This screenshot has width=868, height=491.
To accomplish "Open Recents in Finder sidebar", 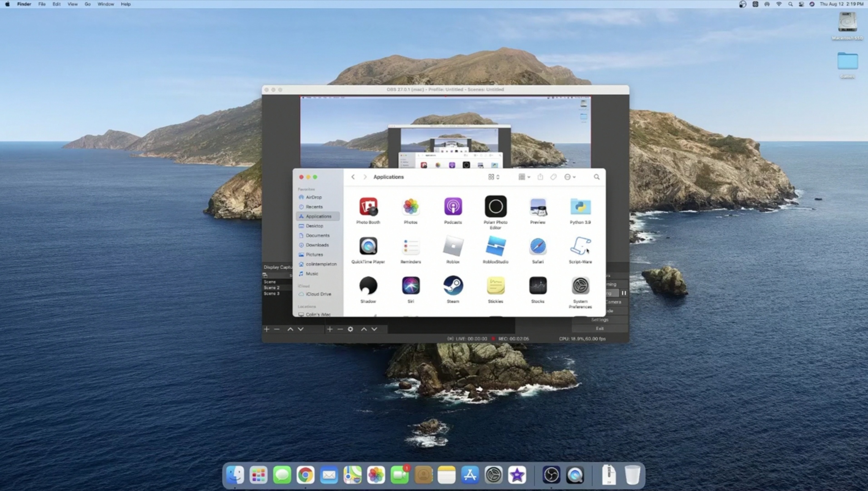I will (x=314, y=207).
